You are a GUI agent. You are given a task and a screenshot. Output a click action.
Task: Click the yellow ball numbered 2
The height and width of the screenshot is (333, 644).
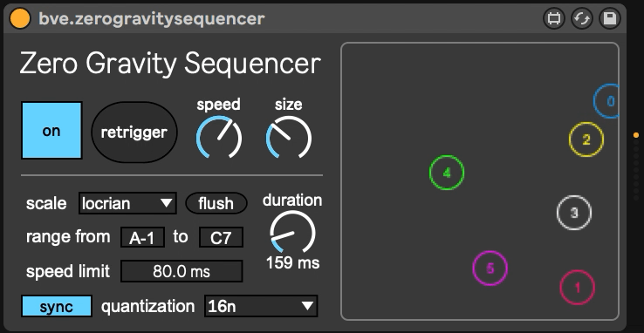coord(586,139)
